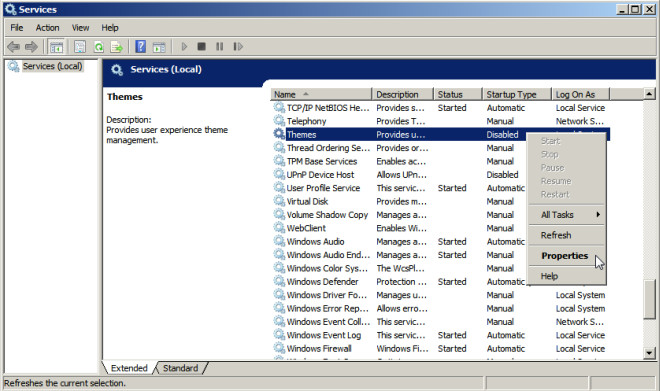Click the Start Service play icon
Image resolution: width=660 pixels, height=391 pixels.
point(184,46)
